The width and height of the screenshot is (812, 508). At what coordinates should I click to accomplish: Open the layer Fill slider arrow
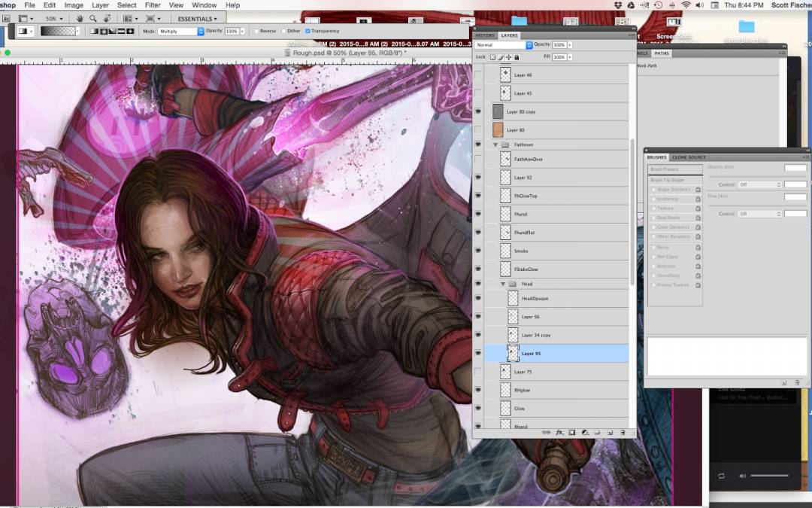coord(570,57)
